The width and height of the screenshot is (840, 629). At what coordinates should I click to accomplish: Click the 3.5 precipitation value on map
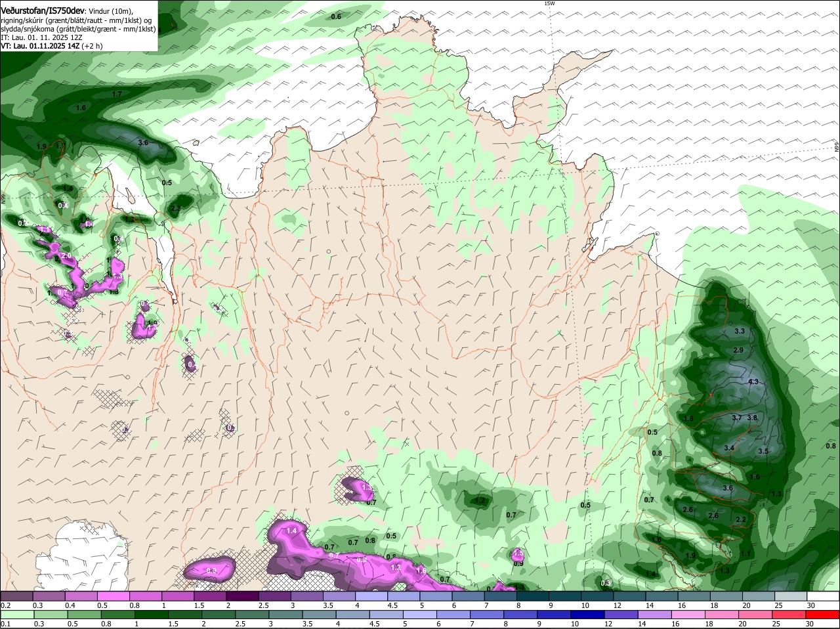tap(763, 451)
